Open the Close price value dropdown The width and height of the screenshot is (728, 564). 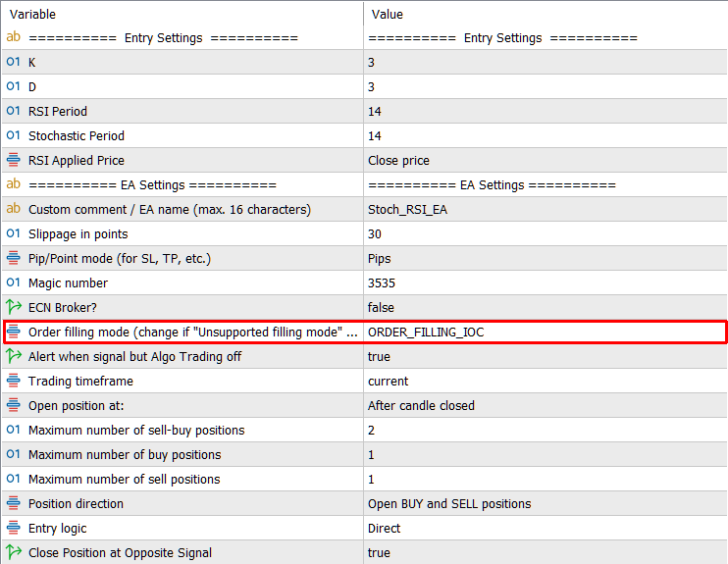click(546, 160)
